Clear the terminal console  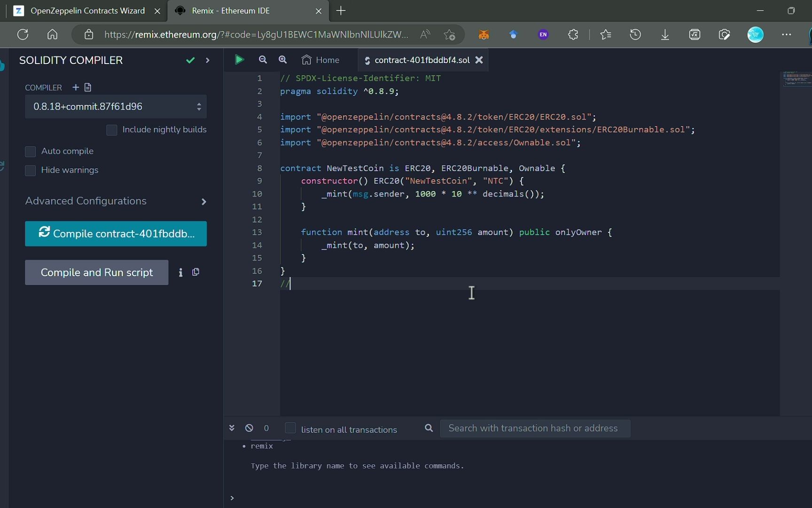pyautogui.click(x=249, y=428)
